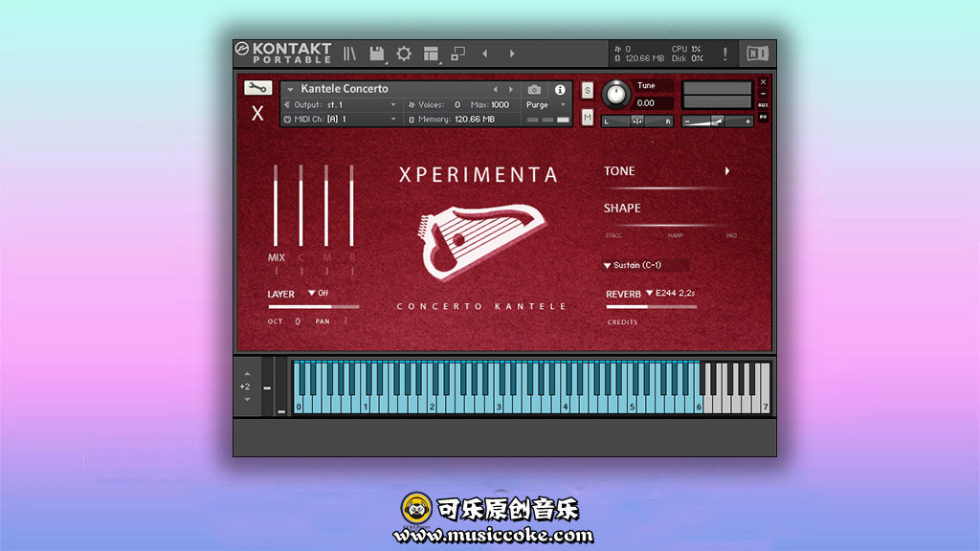Toggle the AUX sends button
Image resolution: width=980 pixels, height=551 pixels.
tap(763, 105)
